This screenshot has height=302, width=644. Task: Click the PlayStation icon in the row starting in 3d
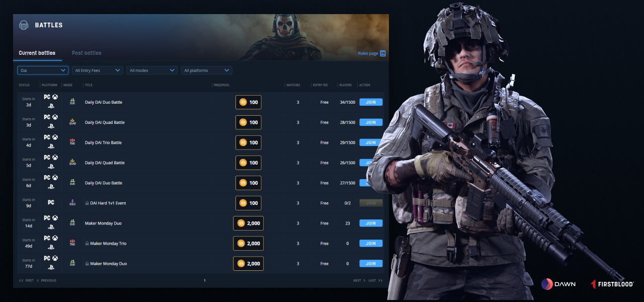[51, 126]
